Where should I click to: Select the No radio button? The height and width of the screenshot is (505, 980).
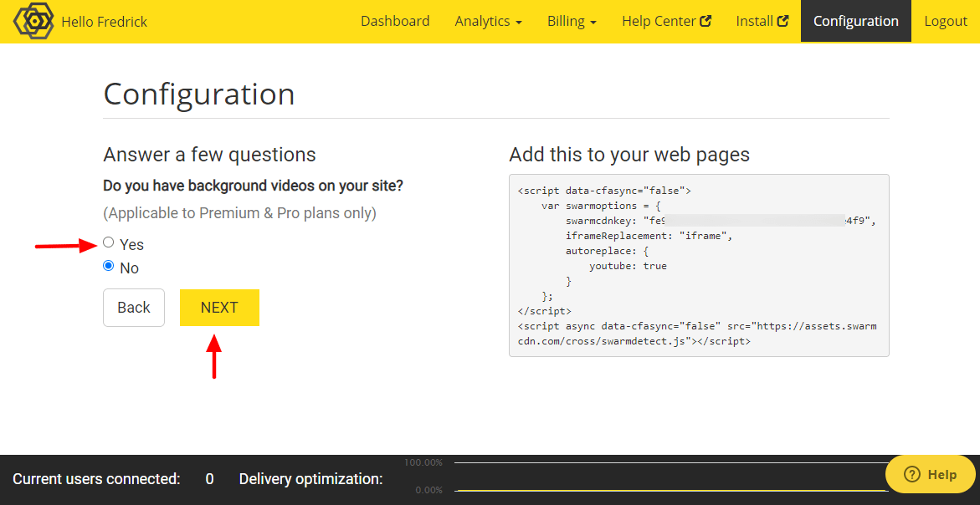pyautogui.click(x=109, y=267)
